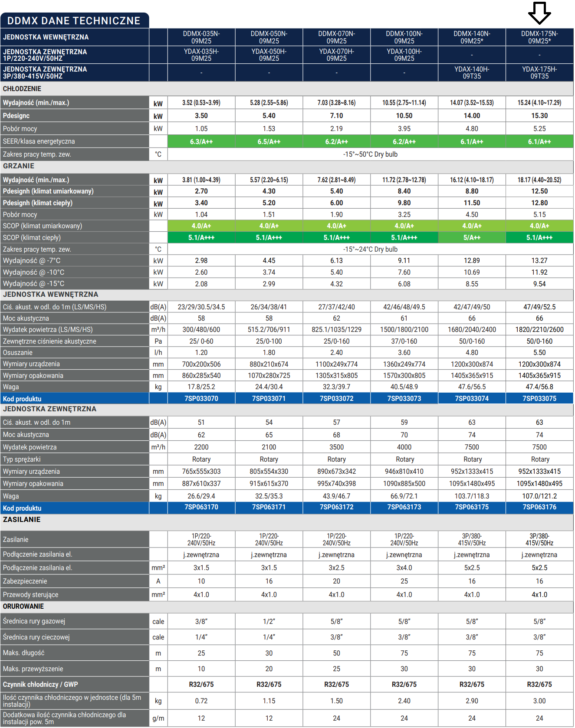This screenshot has width=575, height=728.
Task: Click gas pipe diameter 1/2"
Action: click(x=269, y=622)
